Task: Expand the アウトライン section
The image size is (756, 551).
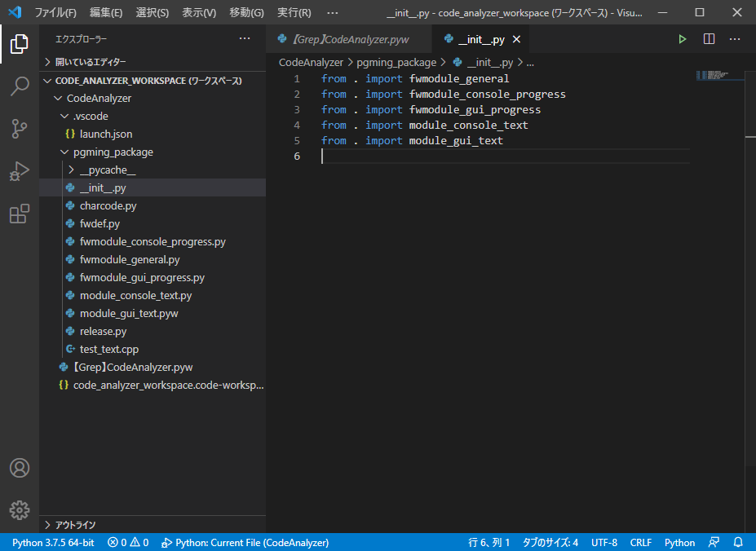Action: pyautogui.click(x=153, y=524)
